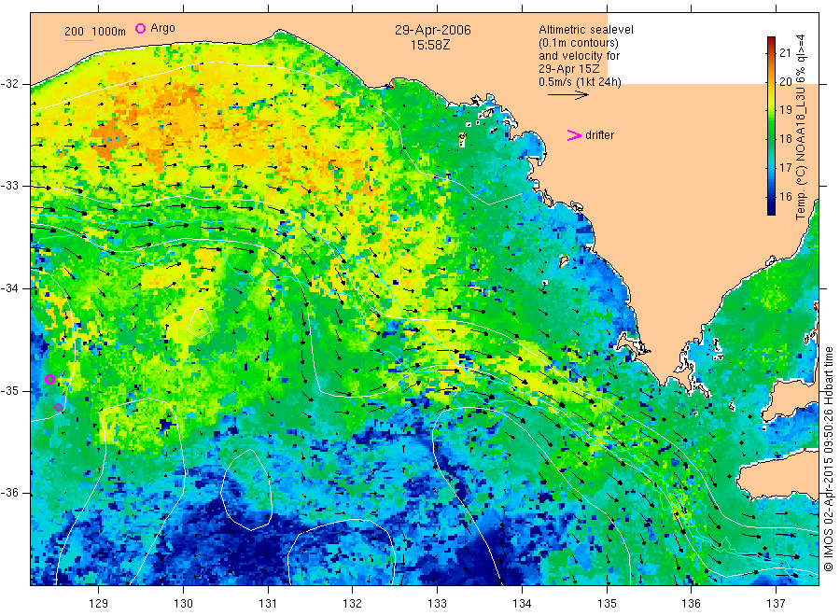
Task: Click longitude label 132
Action: 353,604
